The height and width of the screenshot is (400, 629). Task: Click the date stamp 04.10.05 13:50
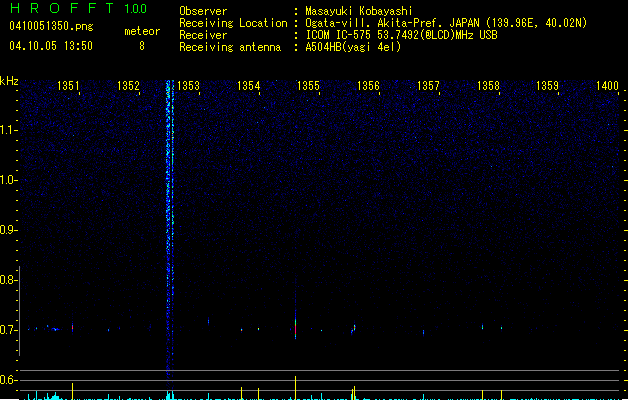(51, 46)
